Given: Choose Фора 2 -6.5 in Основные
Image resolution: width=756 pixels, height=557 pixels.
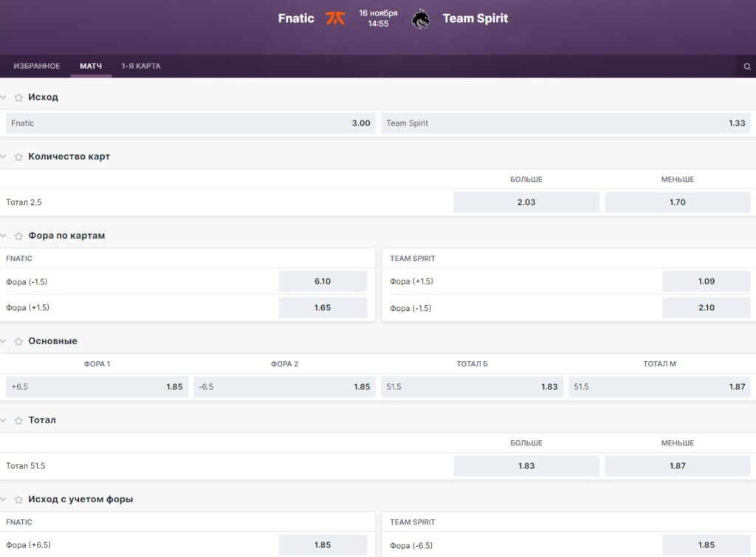Looking at the screenshot, I should coord(284,387).
